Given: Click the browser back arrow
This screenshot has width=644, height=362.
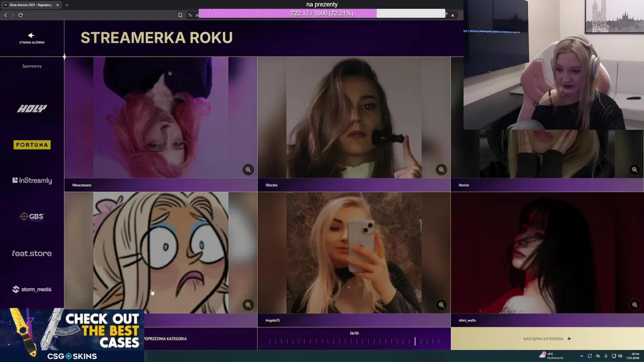Looking at the screenshot, I should point(6,15).
